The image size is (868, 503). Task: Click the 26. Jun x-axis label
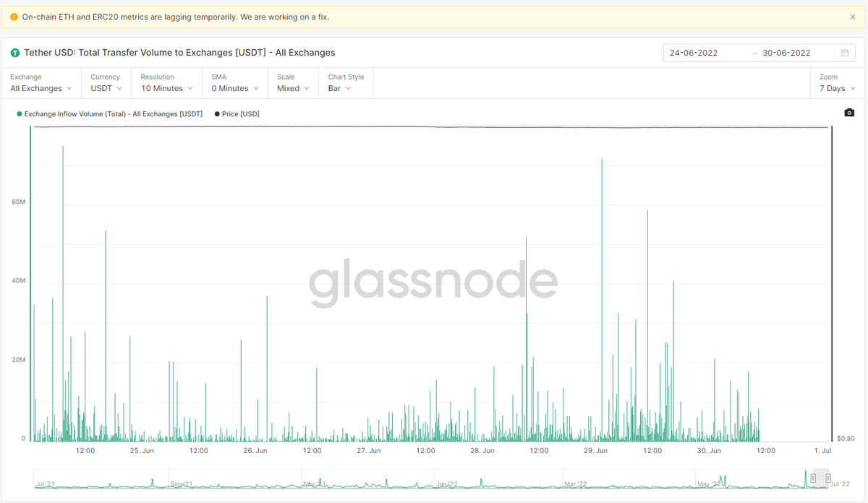[x=255, y=450]
